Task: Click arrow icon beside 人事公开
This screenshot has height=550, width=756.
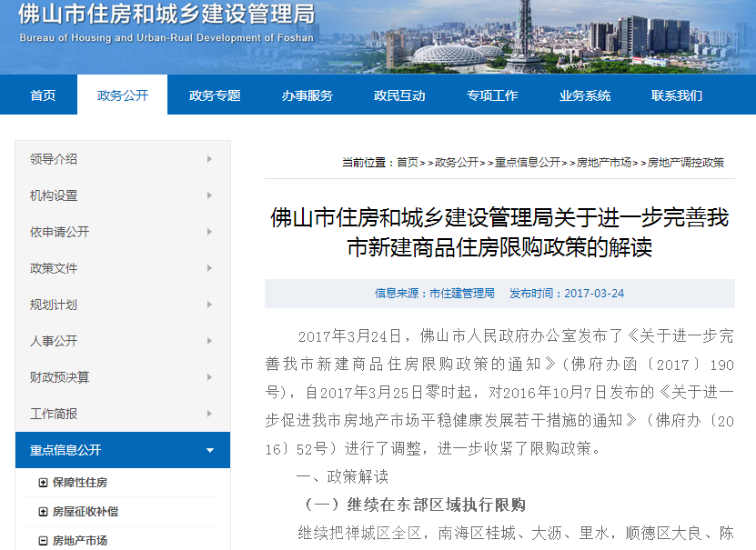Action: coord(209,341)
